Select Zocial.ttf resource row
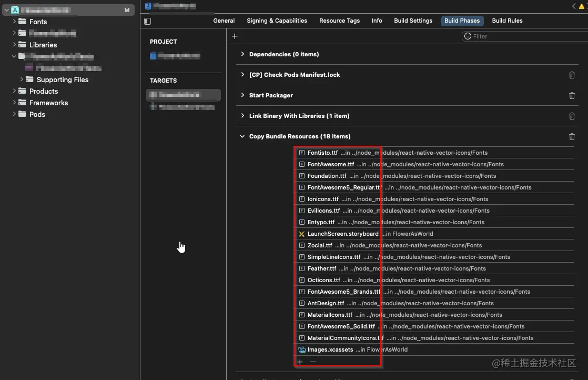Screen dimensions: 588x380 point(435,245)
